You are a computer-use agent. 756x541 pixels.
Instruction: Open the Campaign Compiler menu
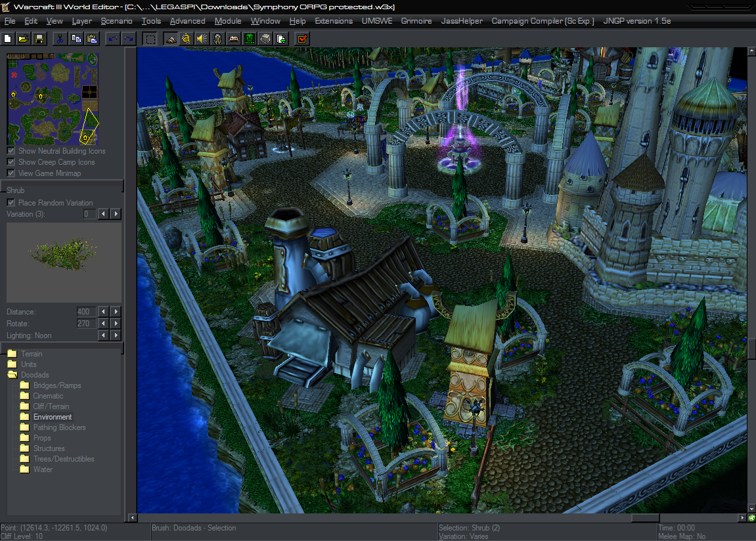coord(543,21)
